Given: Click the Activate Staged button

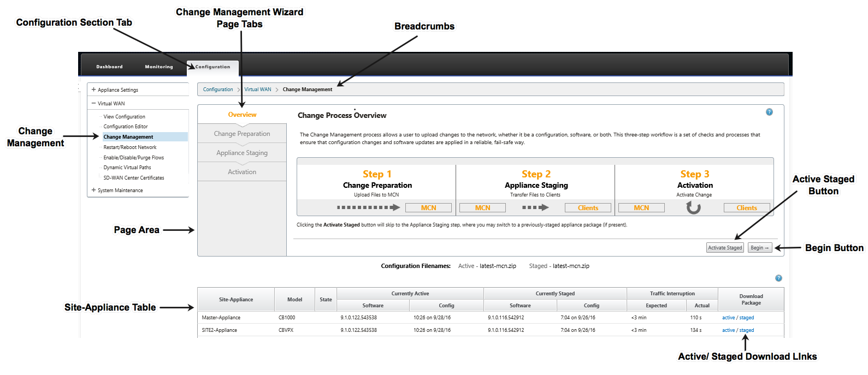Looking at the screenshot, I should tap(725, 248).
